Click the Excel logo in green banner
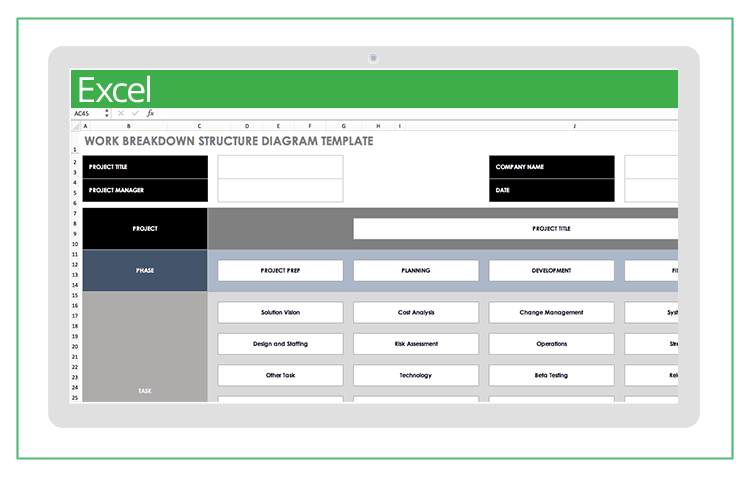Image resolution: width=746 pixels, height=479 pixels. 114,90
